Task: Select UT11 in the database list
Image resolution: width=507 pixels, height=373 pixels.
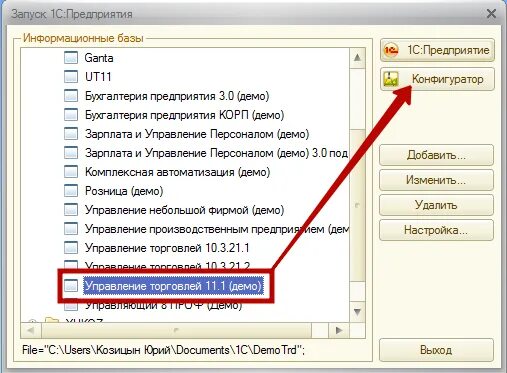Action: 98,77
